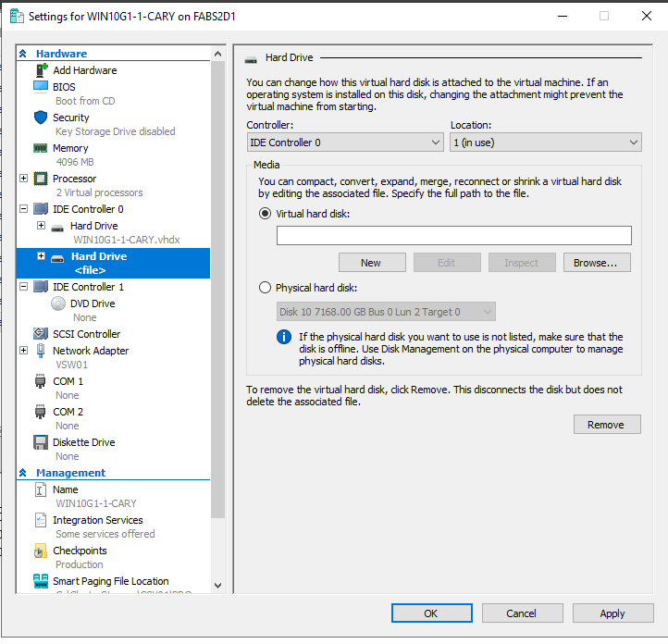Click the Add Hardware icon
Screen dimensions: 668x644
pyautogui.click(x=41, y=70)
